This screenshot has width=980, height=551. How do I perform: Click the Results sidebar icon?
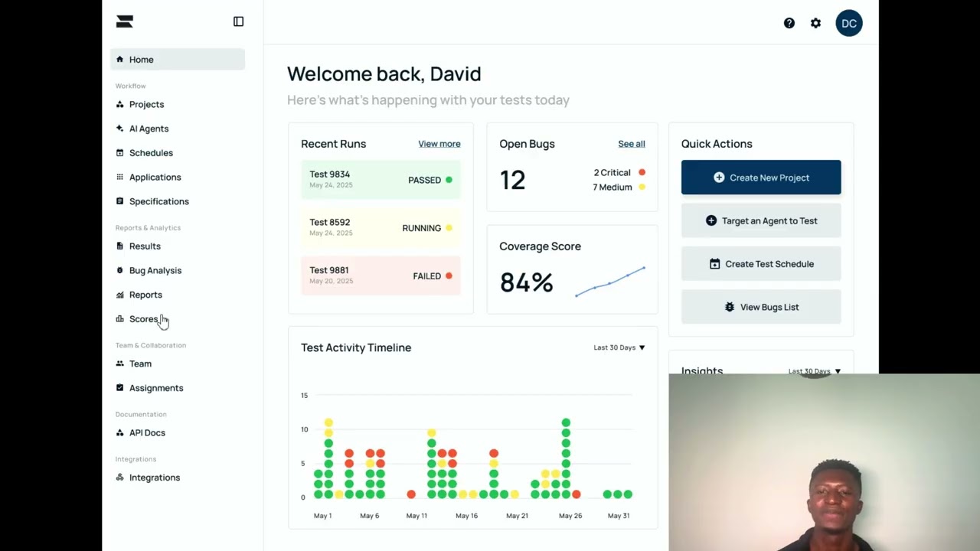119,246
